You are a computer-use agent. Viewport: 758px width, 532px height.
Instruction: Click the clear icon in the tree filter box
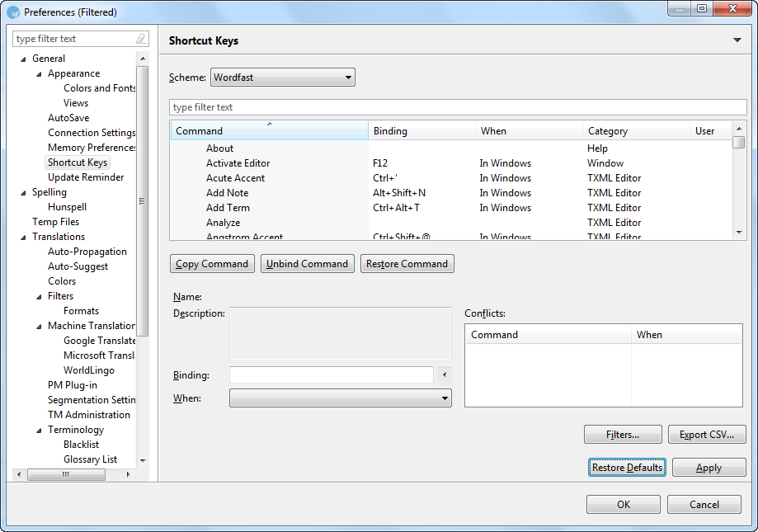click(x=141, y=39)
